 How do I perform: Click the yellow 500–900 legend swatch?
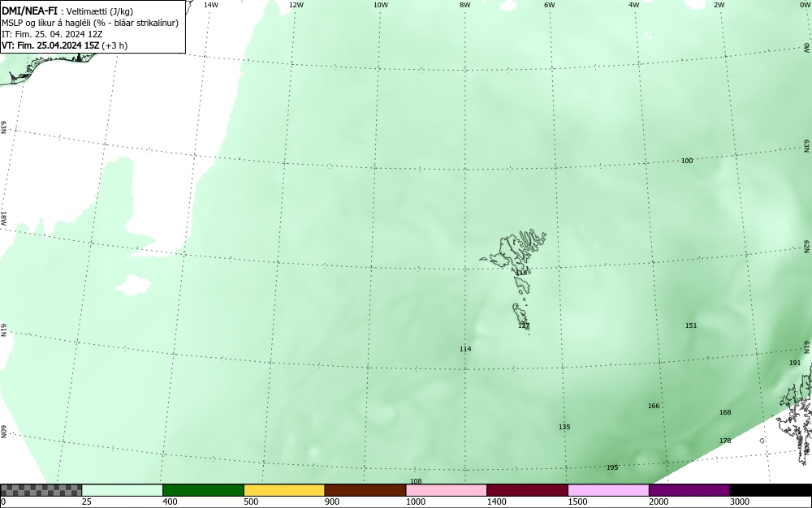tap(284, 490)
